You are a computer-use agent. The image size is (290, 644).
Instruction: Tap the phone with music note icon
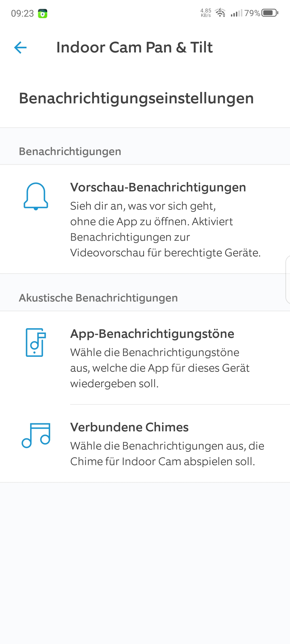(x=36, y=342)
